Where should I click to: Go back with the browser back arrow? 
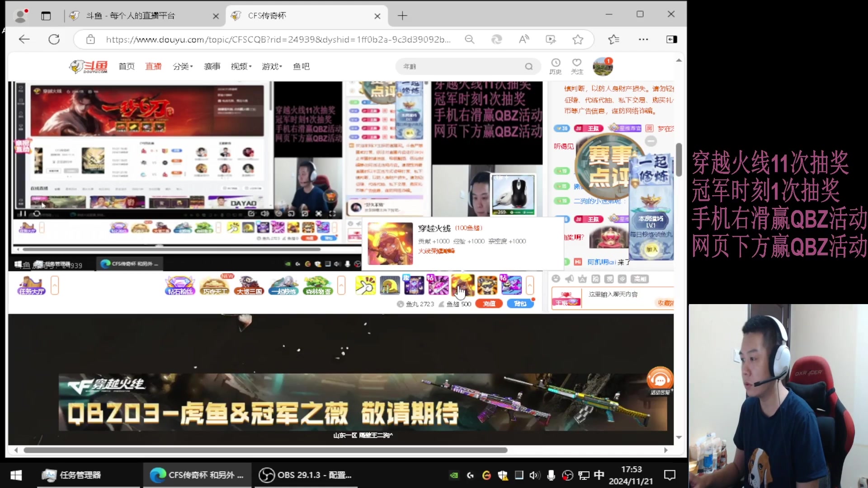point(24,39)
